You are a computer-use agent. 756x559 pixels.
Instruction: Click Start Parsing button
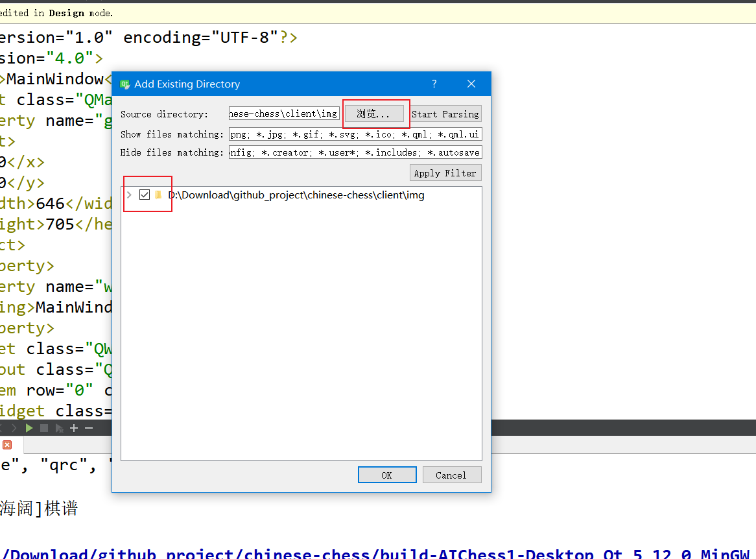click(445, 114)
